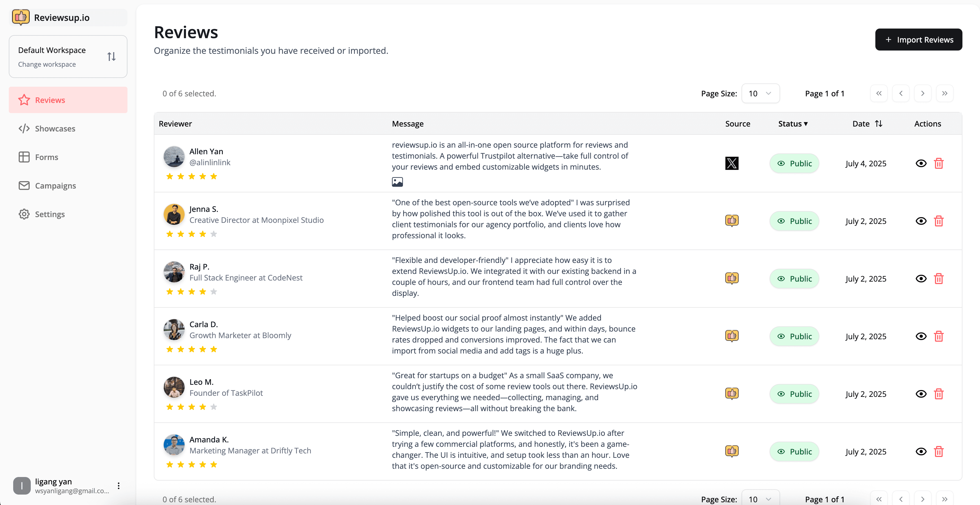Click the thumbs-up source icon for Jenna S.

(x=732, y=221)
